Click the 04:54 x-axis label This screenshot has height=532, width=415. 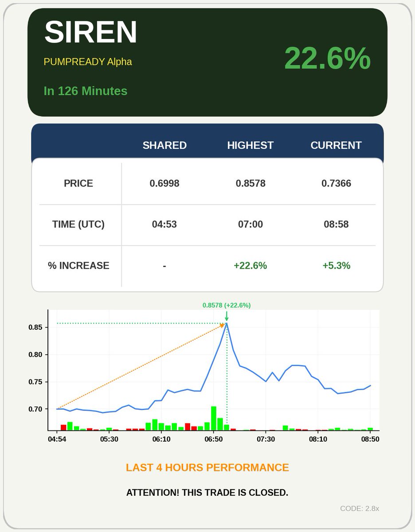(57, 439)
